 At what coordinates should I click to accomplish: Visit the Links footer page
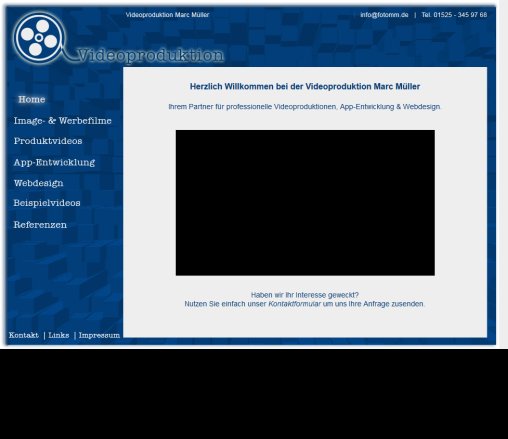click(x=59, y=335)
